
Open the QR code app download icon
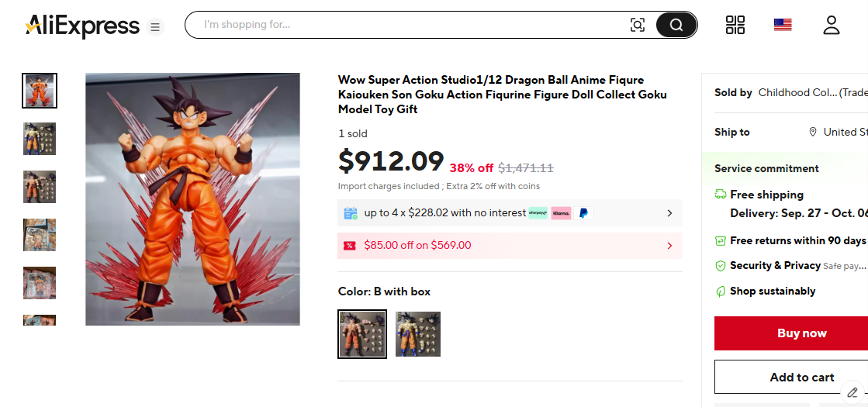735,25
